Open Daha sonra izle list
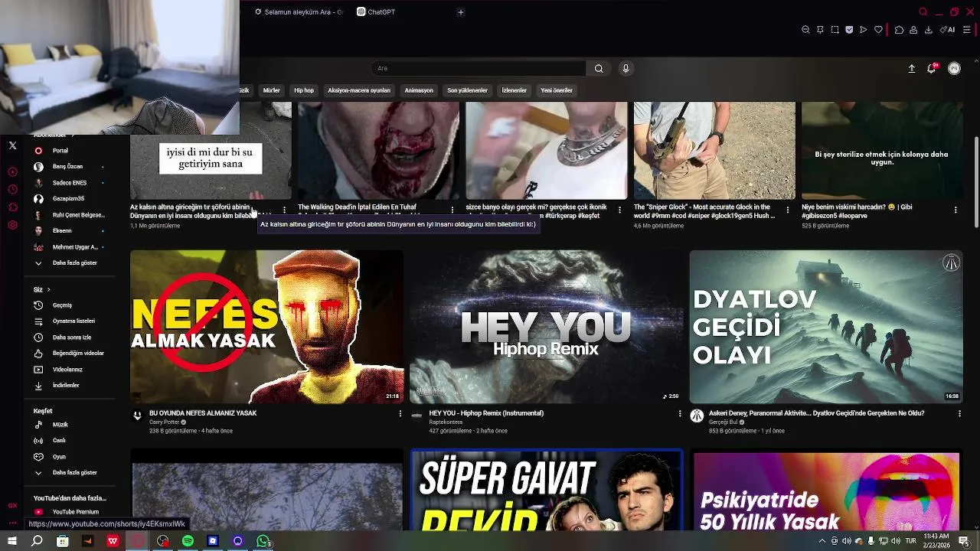The width and height of the screenshot is (980, 551). tap(69, 337)
